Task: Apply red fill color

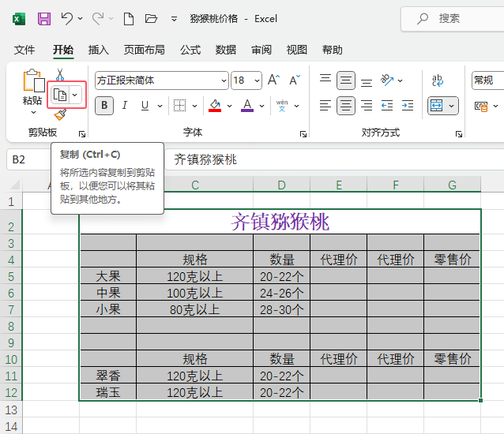Action: [x=215, y=105]
